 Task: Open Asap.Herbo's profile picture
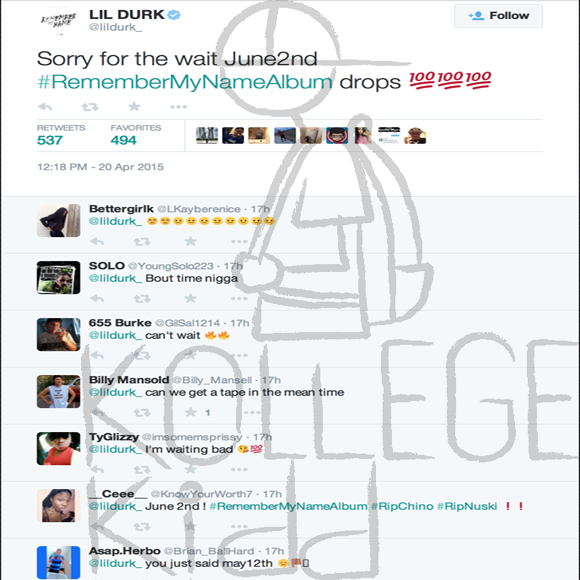[x=58, y=562]
